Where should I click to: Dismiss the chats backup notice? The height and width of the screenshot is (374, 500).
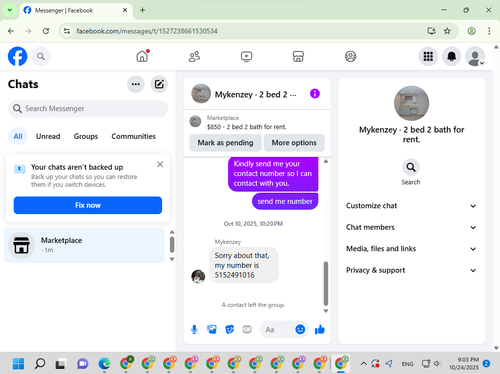[x=160, y=164]
